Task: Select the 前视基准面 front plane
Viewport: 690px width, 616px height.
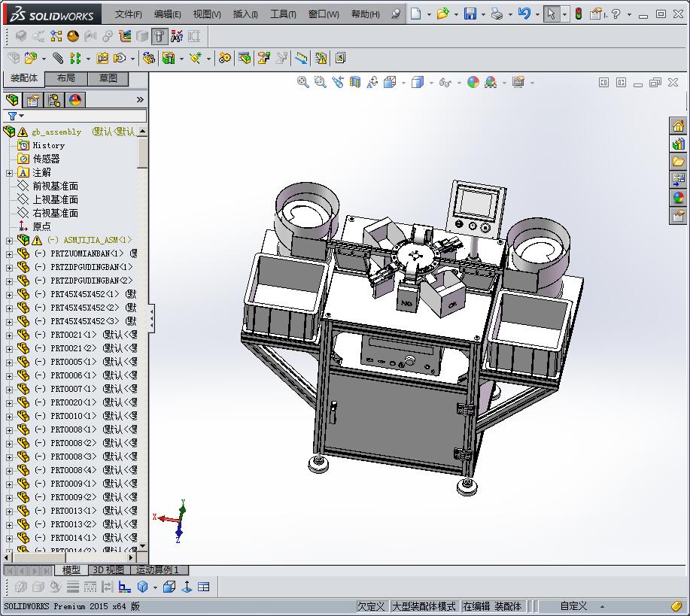Action: 55,187
